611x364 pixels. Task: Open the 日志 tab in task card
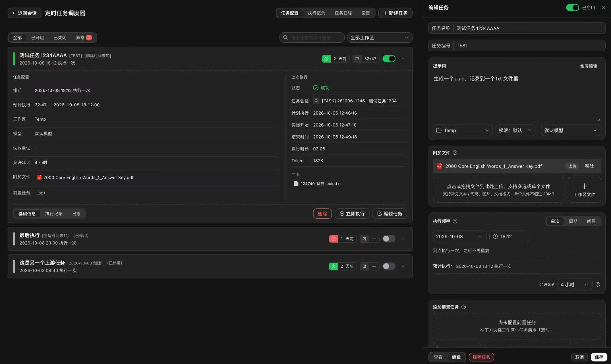coord(76,214)
